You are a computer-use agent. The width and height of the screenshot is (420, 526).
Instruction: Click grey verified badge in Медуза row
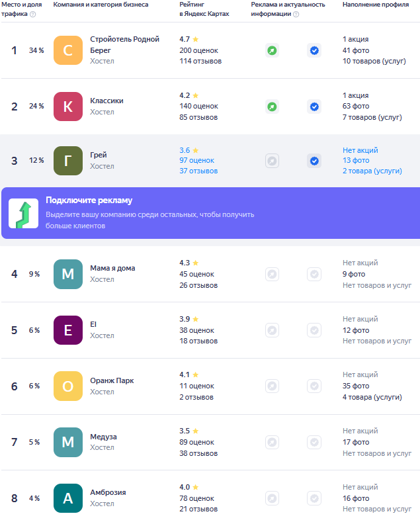pyautogui.click(x=314, y=443)
